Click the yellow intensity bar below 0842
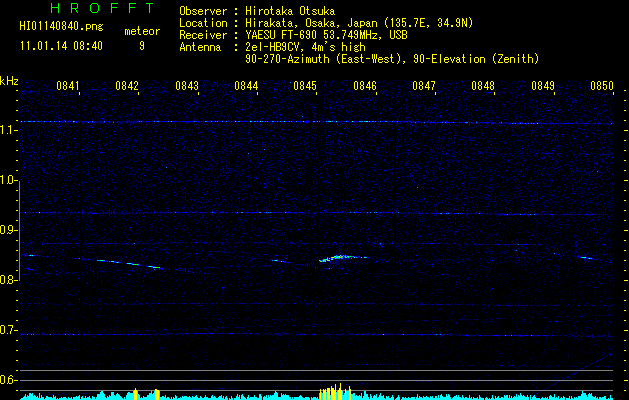The height and width of the screenshot is (400, 629). tap(136, 394)
